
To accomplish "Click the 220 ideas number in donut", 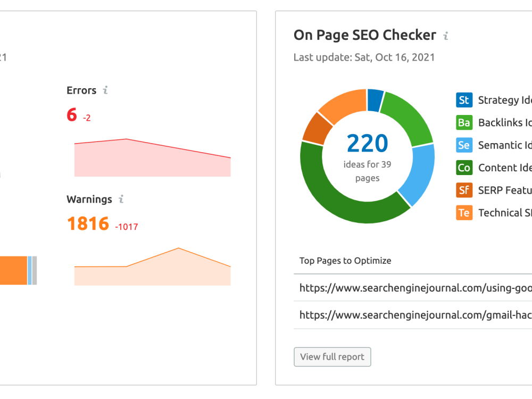I will [367, 143].
